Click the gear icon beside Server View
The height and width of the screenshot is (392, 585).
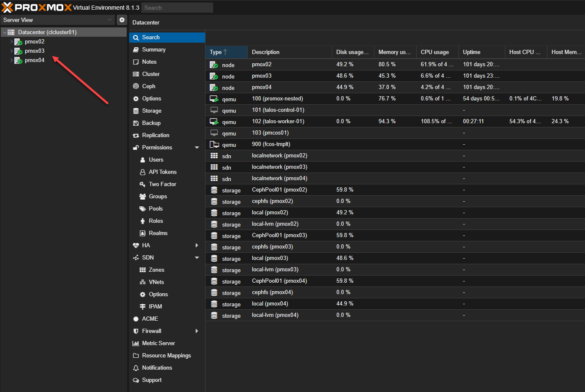pos(122,20)
